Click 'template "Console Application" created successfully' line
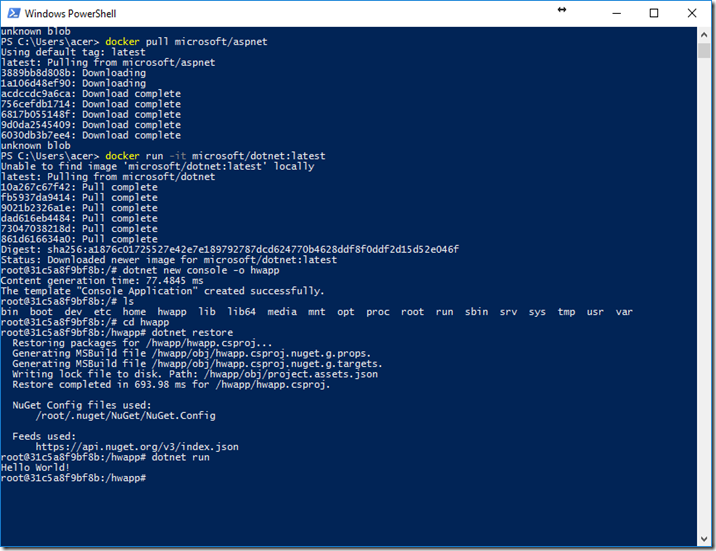Screen dimensions: 716x551 pyautogui.click(x=163, y=291)
